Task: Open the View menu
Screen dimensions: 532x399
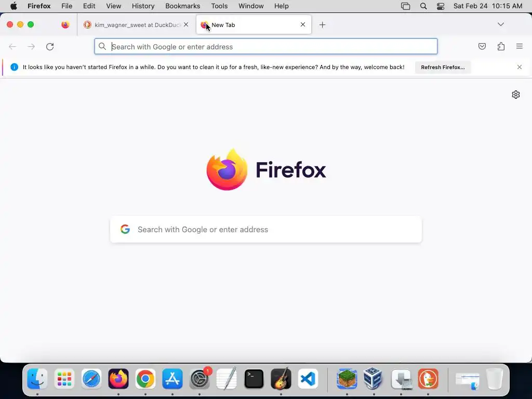Action: [114, 6]
